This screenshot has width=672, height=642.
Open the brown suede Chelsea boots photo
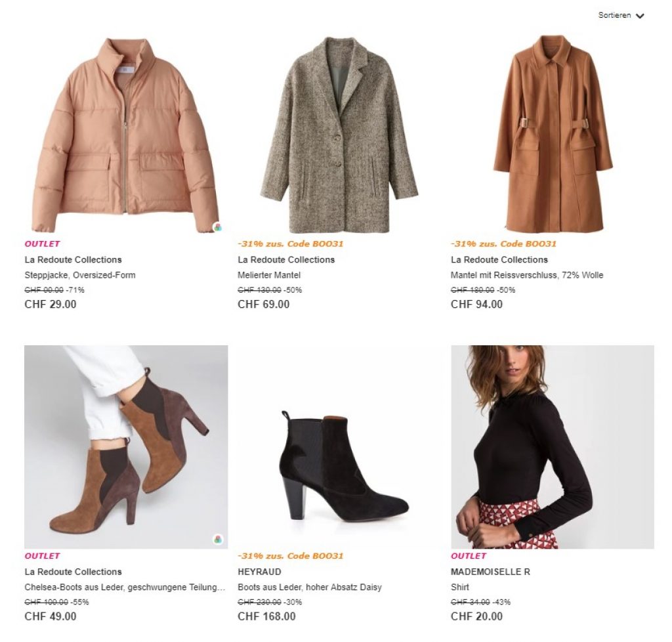coord(126,446)
